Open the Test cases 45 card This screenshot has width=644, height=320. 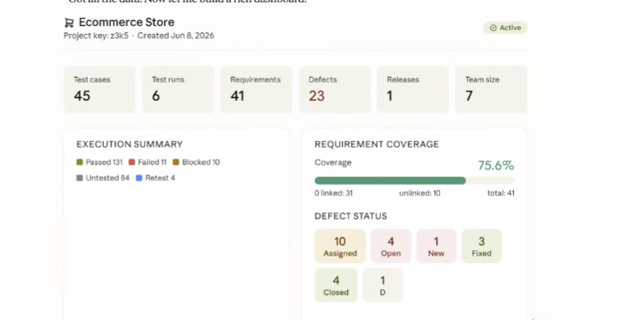[x=99, y=89]
